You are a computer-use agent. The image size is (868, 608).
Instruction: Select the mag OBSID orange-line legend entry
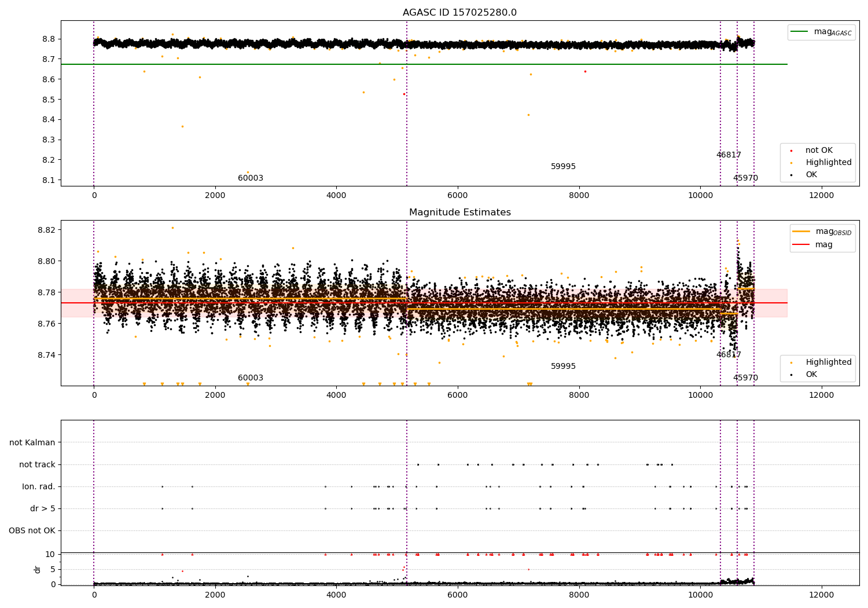[x=822, y=232]
